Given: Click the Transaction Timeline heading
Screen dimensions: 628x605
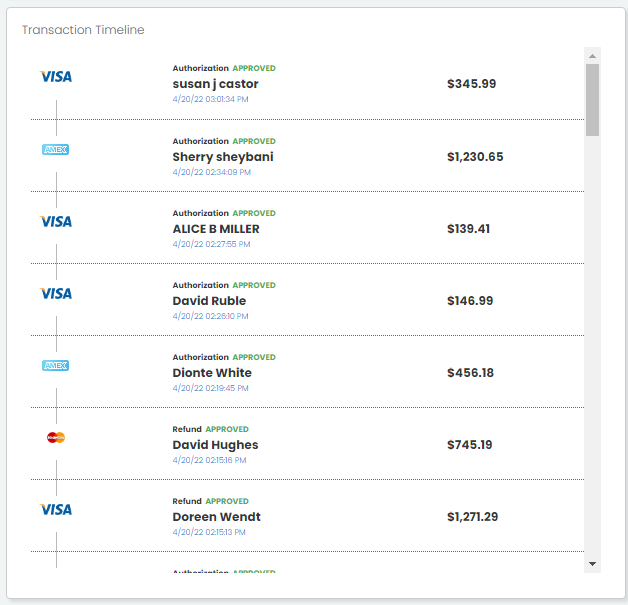Looking at the screenshot, I should pyautogui.click(x=83, y=30).
